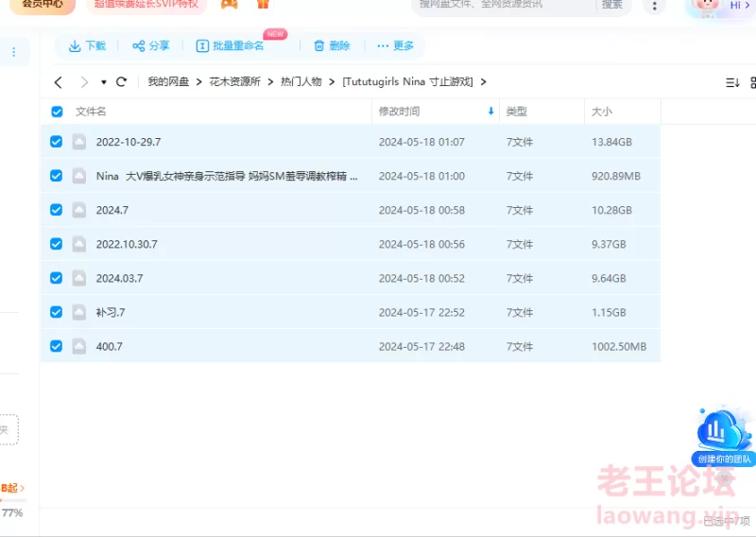Refresh the folder listing
The width and height of the screenshot is (756, 537).
click(x=122, y=81)
